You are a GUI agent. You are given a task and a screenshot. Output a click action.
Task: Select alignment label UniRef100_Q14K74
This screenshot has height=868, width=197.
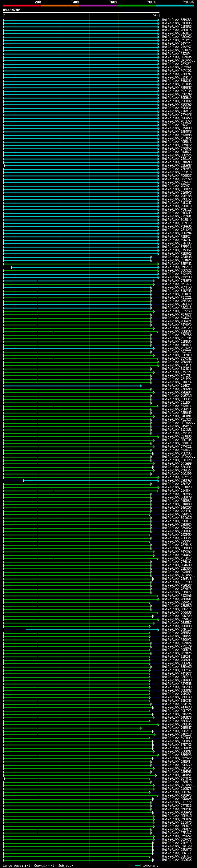coord(177,386)
